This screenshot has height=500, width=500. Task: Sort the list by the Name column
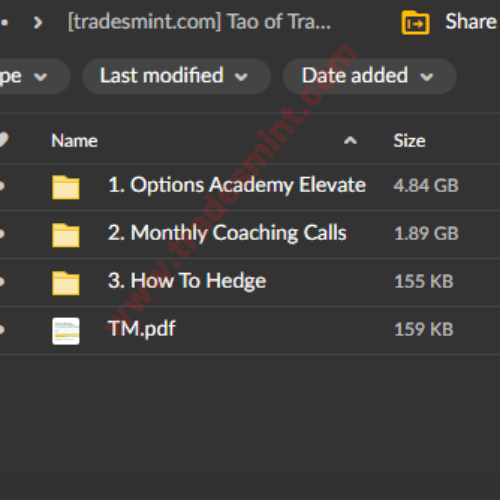74,141
